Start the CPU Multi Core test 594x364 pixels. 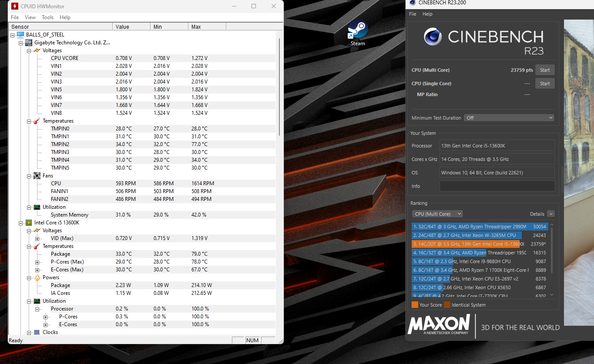coord(545,70)
